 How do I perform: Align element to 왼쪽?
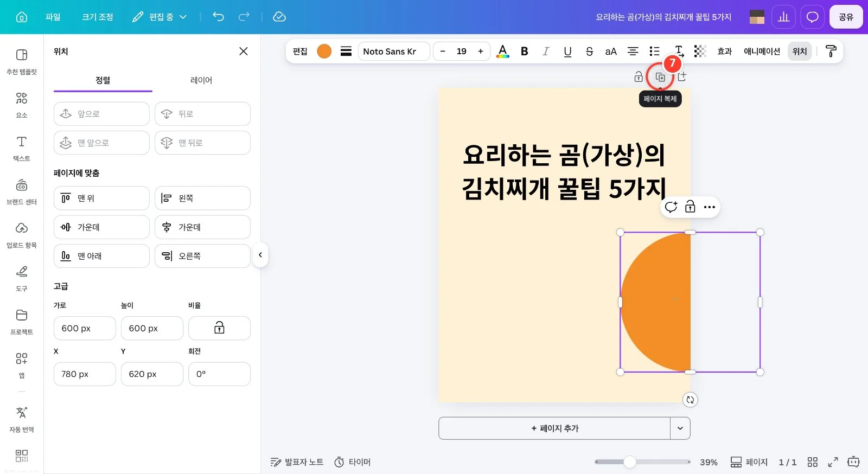pos(202,198)
